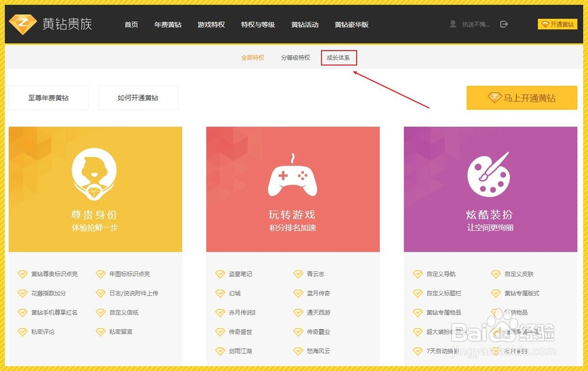Image resolution: width=588 pixels, height=371 pixels.
Task: Open the 通天西游 game link
Action: [x=318, y=312]
